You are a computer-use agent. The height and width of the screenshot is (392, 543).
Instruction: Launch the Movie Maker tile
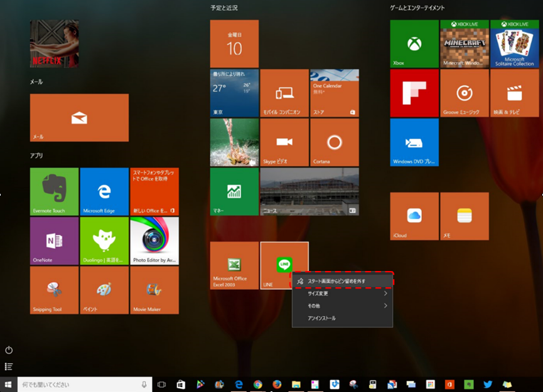[x=154, y=290]
